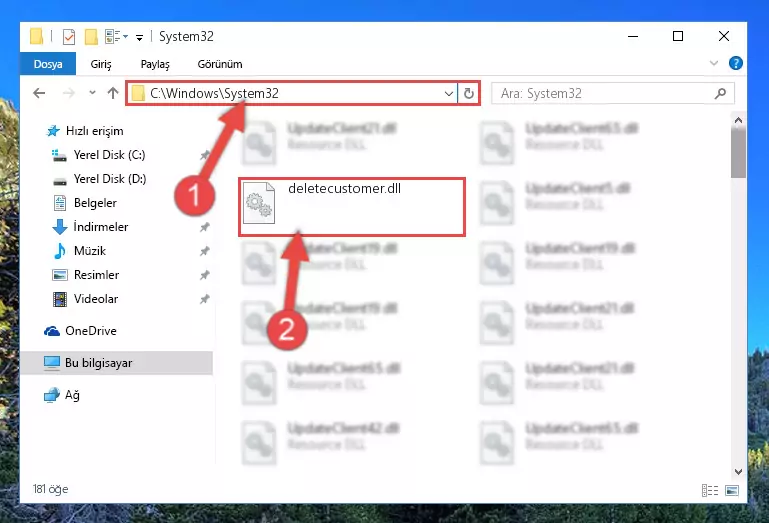Viewport: 769px width, 523px height.
Task: Click pin icon next to Müzik
Action: click(x=205, y=251)
